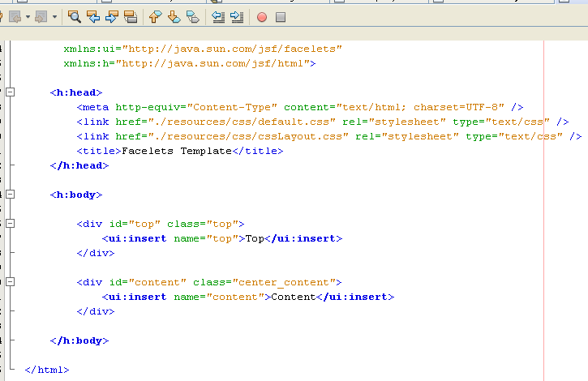Click the closing </h:head> tag
Screen dimensions: 588x381
[x=79, y=165]
